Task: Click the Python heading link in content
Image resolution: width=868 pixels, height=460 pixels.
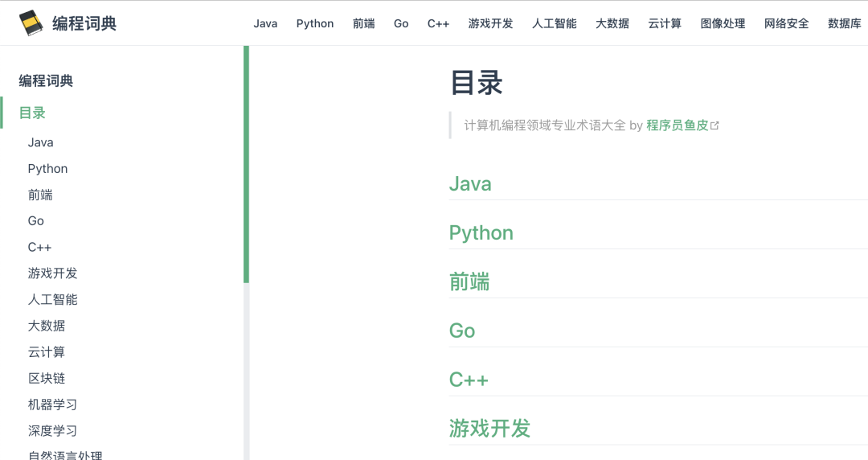Action: coord(481,232)
